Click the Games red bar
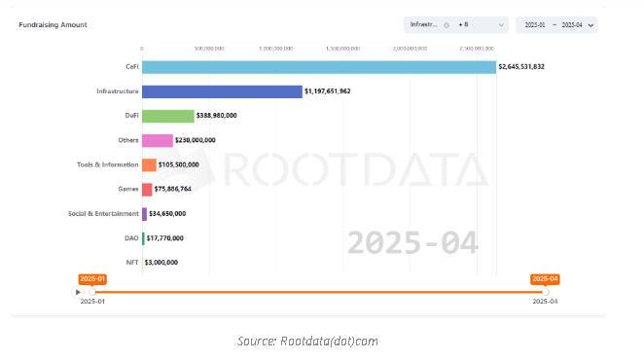 147,190
